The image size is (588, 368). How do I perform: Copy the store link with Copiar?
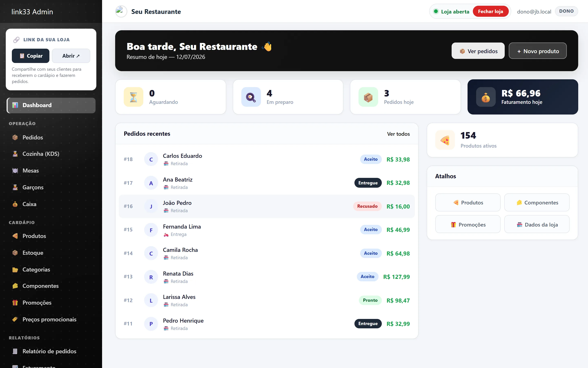click(31, 56)
